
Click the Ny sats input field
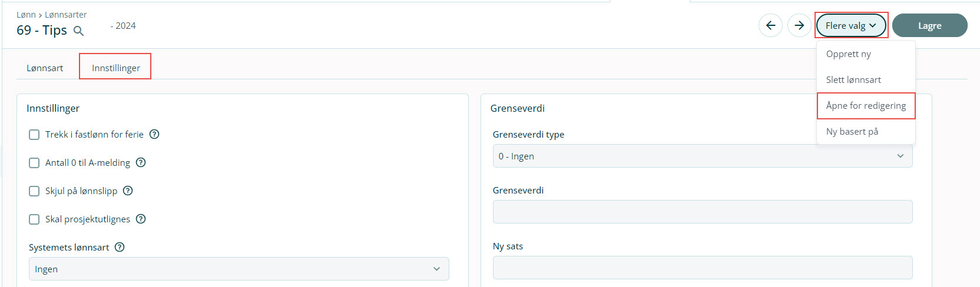(x=702, y=268)
